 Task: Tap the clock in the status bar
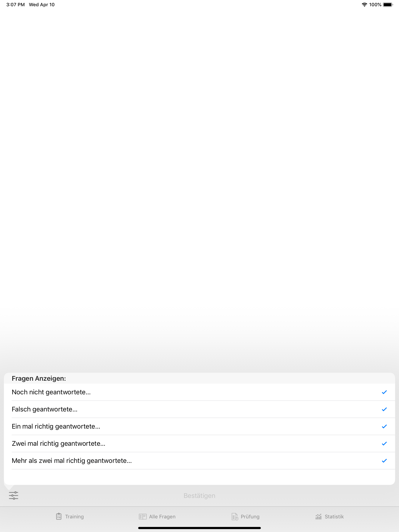15,4
